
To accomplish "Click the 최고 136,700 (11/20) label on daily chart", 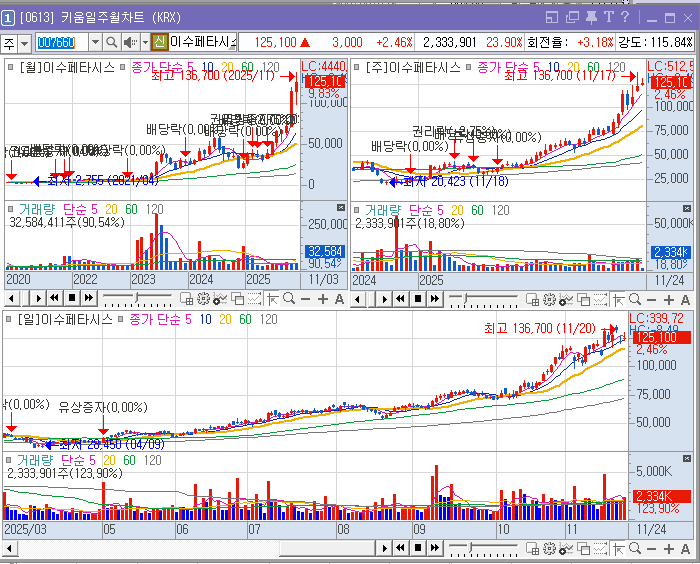I will (x=540, y=329).
